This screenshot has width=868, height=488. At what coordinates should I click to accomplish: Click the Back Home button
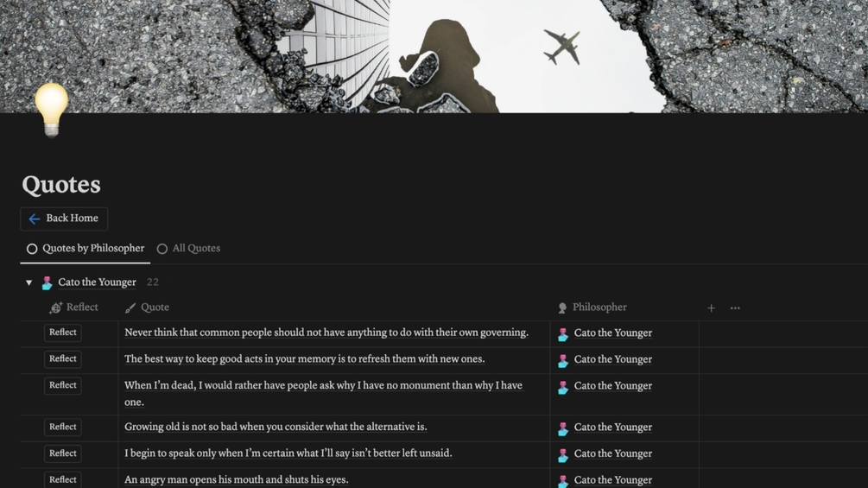click(64, 219)
